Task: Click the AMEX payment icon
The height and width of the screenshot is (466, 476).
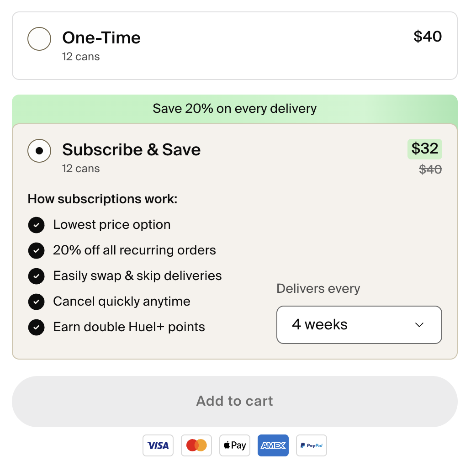Action: 273,445
